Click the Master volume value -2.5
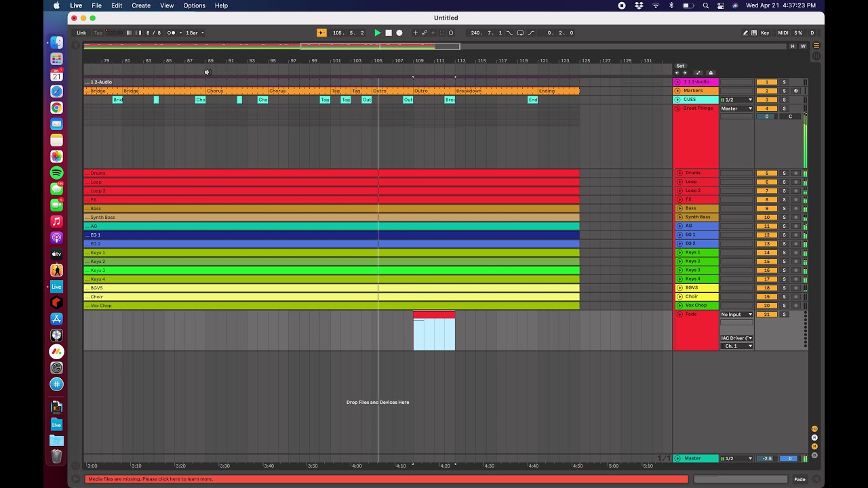The height and width of the screenshot is (488, 868). coord(767,458)
